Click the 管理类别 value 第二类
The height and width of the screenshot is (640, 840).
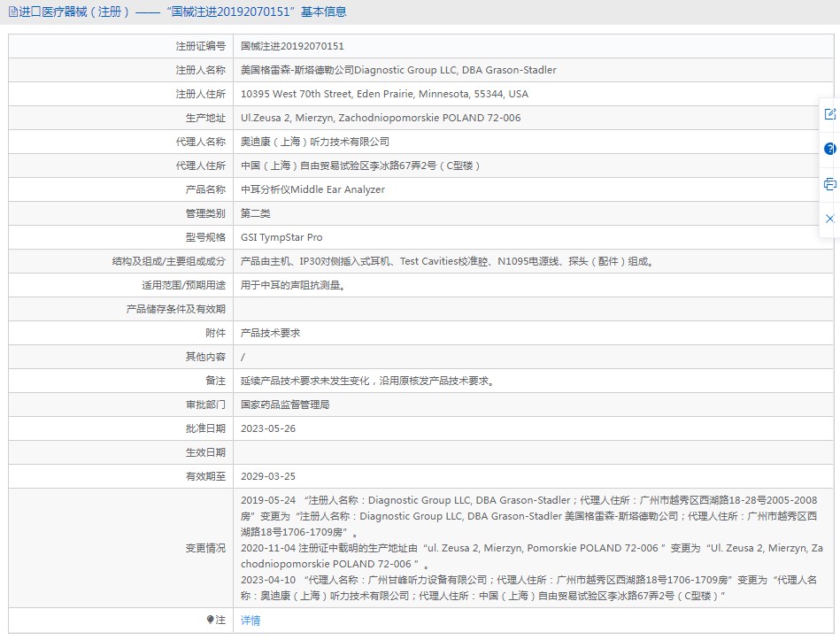coord(256,213)
